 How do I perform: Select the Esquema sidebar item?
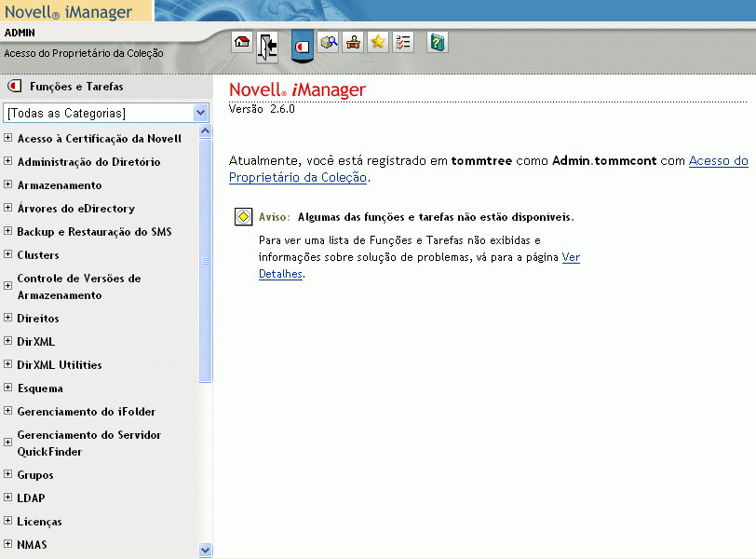point(40,389)
